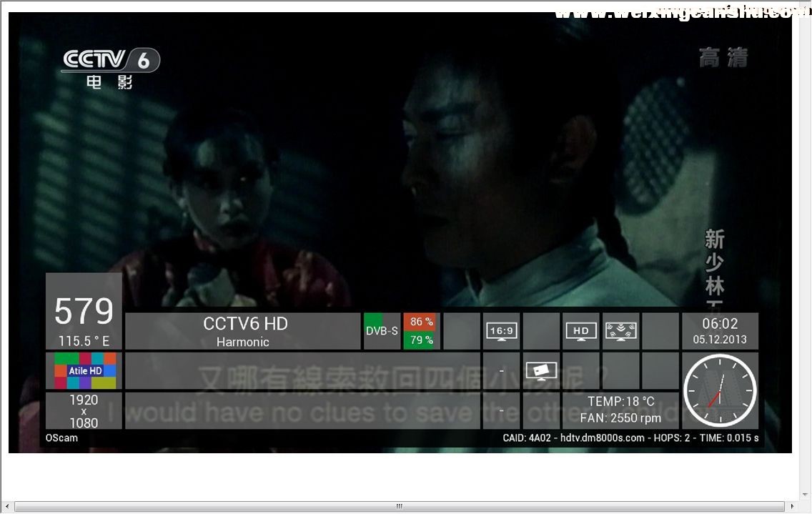Click the 1920 x 1080 resolution box

point(84,411)
